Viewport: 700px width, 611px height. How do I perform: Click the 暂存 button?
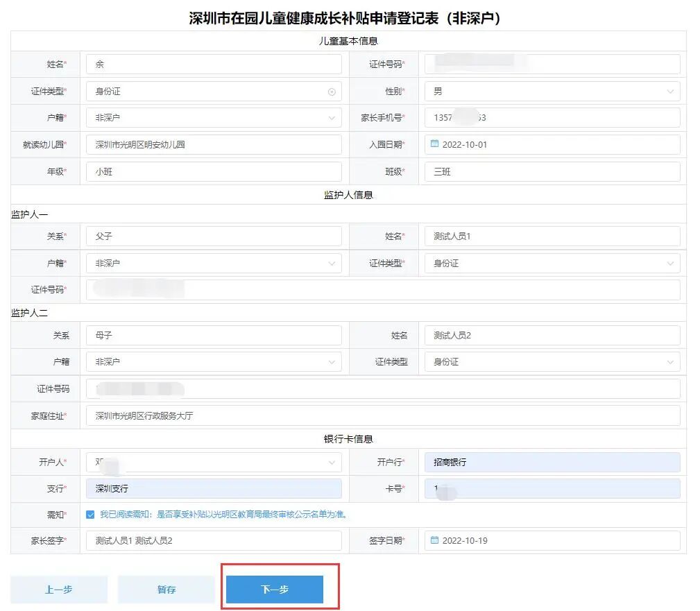pyautogui.click(x=165, y=589)
